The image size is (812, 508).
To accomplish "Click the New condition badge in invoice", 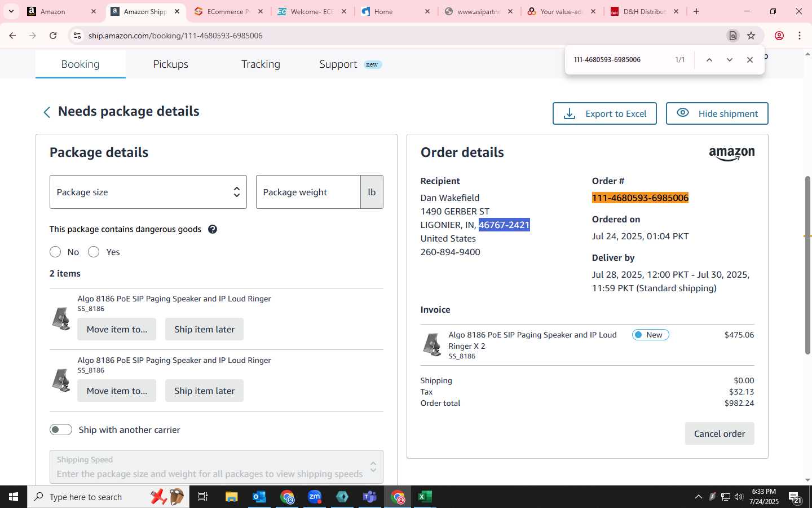I will 651,335.
